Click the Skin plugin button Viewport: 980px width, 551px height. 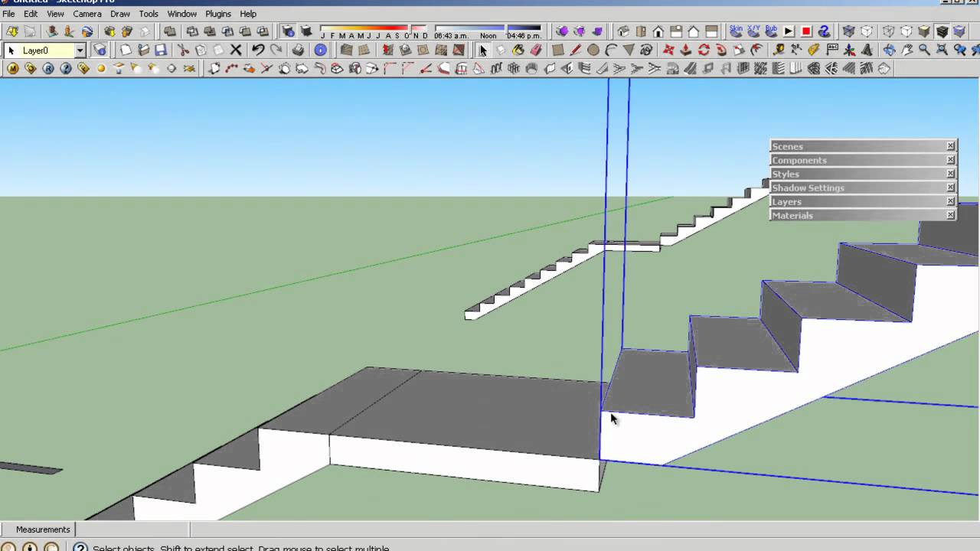[x=736, y=31]
